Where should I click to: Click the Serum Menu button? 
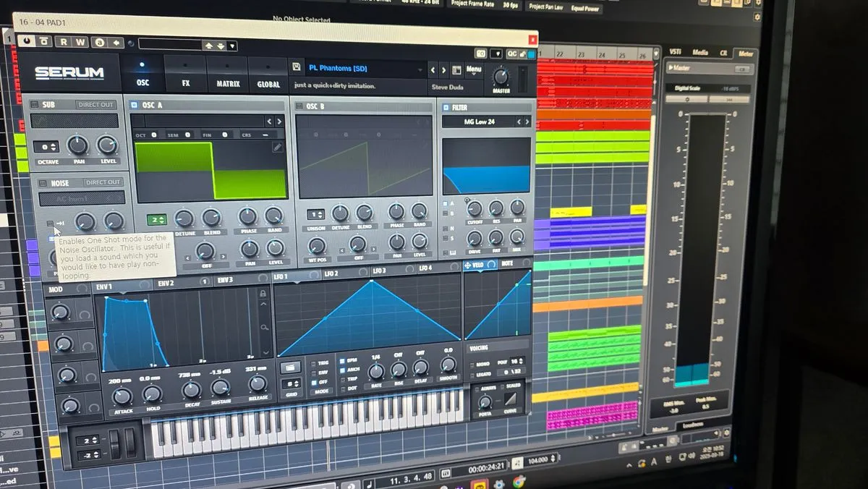click(x=474, y=69)
